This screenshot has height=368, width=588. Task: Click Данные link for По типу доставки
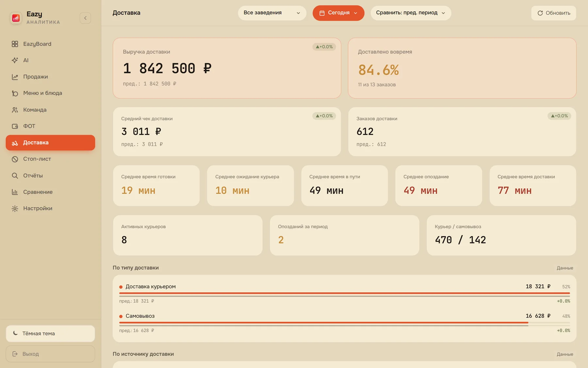coord(565,268)
